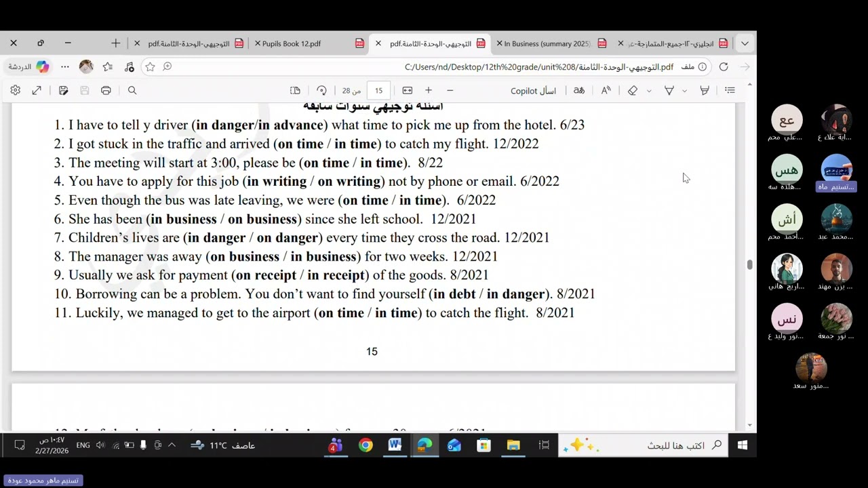Image resolution: width=868 pixels, height=488 pixels.
Task: Open PDF viewer settings gear
Action: point(16,90)
